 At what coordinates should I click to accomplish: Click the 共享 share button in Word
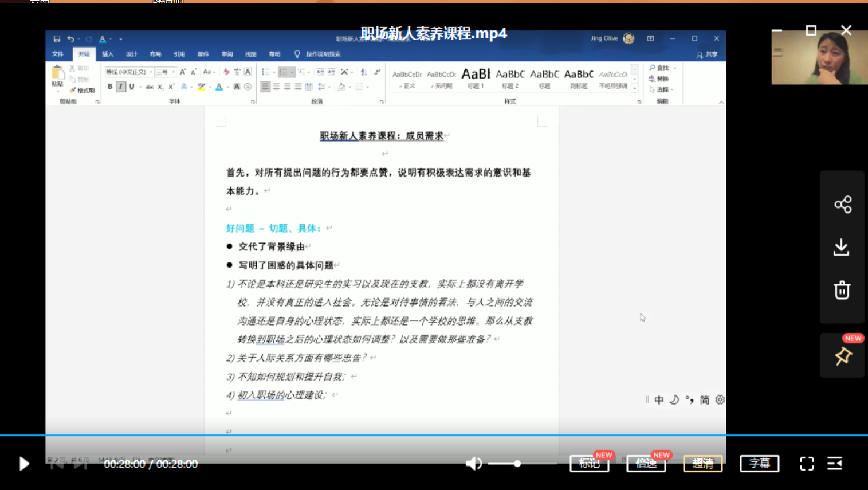click(x=708, y=54)
